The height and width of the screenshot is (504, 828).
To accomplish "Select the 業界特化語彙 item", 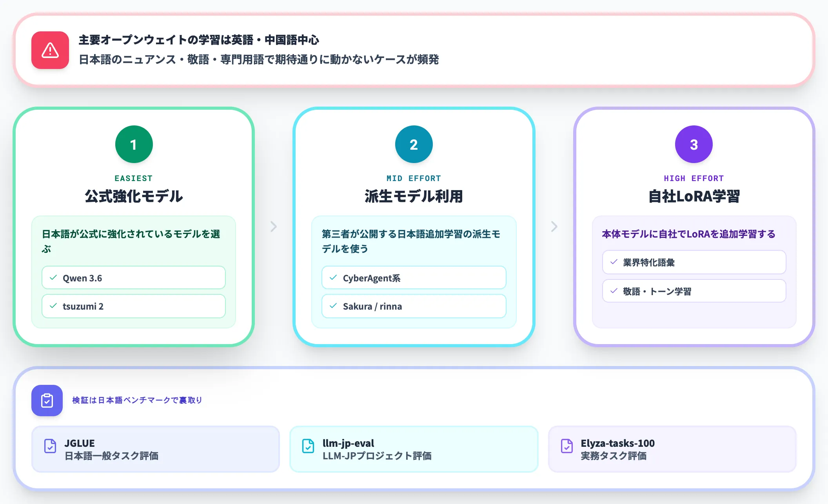I will pos(694,262).
